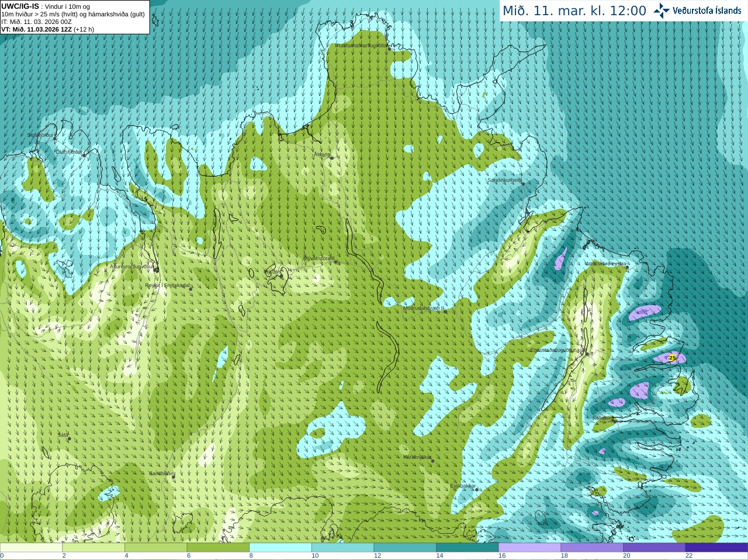Viewport: 748px width, 560px height.
Task: Click the '10m hviður > 25 m/s' description line
Action: tap(73, 14)
